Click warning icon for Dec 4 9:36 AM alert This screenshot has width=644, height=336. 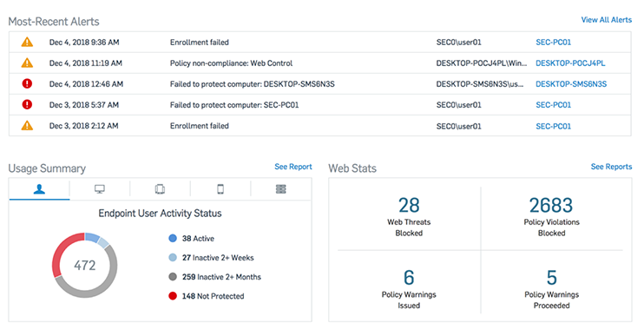pos(27,42)
